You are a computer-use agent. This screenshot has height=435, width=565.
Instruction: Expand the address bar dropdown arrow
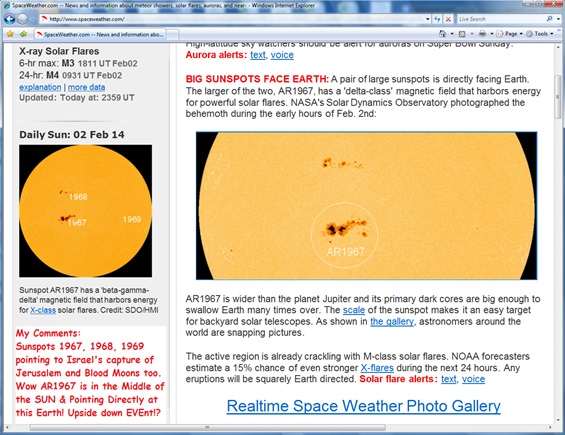pos(428,19)
